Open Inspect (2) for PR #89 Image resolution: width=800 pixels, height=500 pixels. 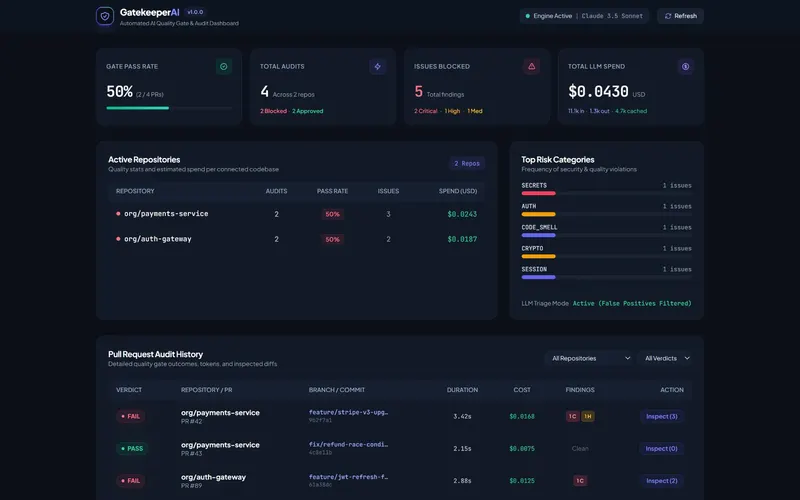tap(662, 481)
